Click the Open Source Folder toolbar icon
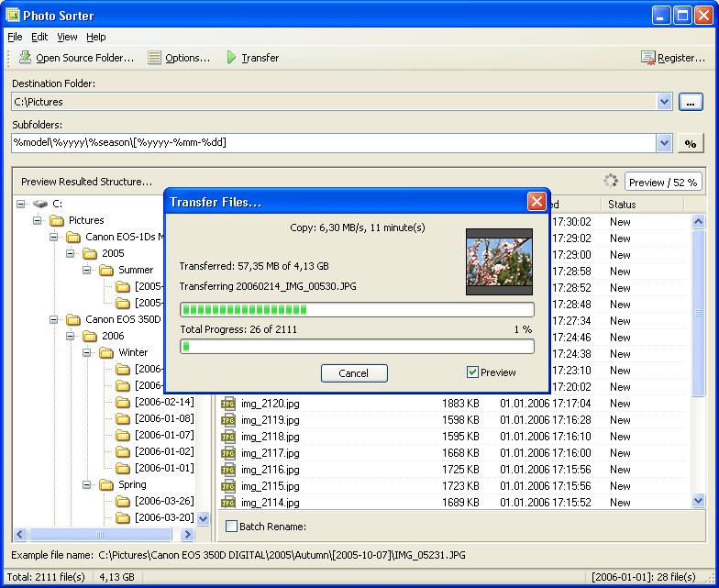 point(25,58)
